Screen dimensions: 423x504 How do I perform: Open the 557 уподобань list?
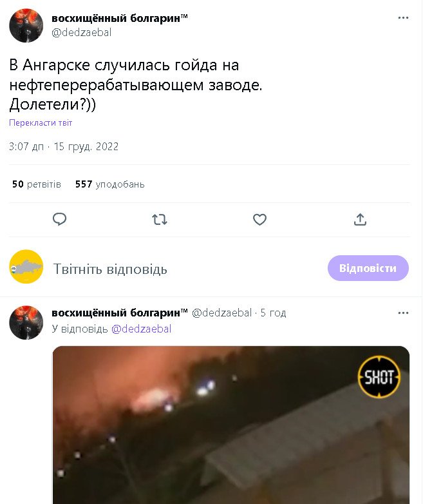[109, 184]
